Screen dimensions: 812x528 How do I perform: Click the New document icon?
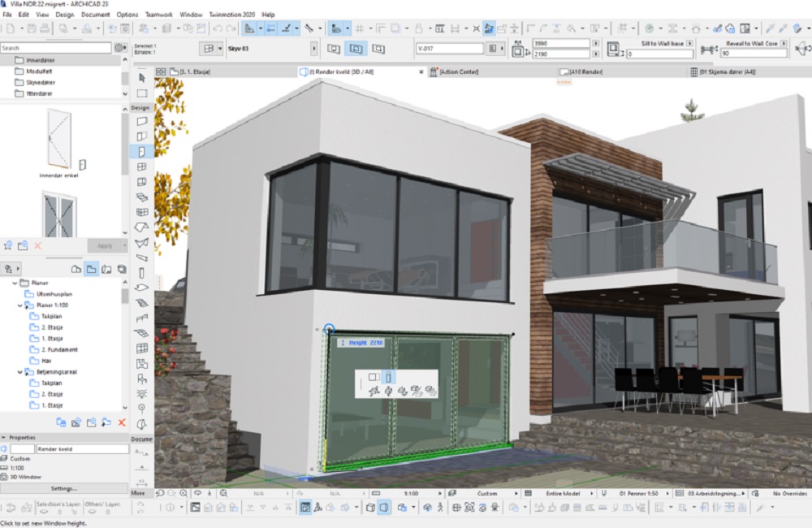[x=11, y=28]
